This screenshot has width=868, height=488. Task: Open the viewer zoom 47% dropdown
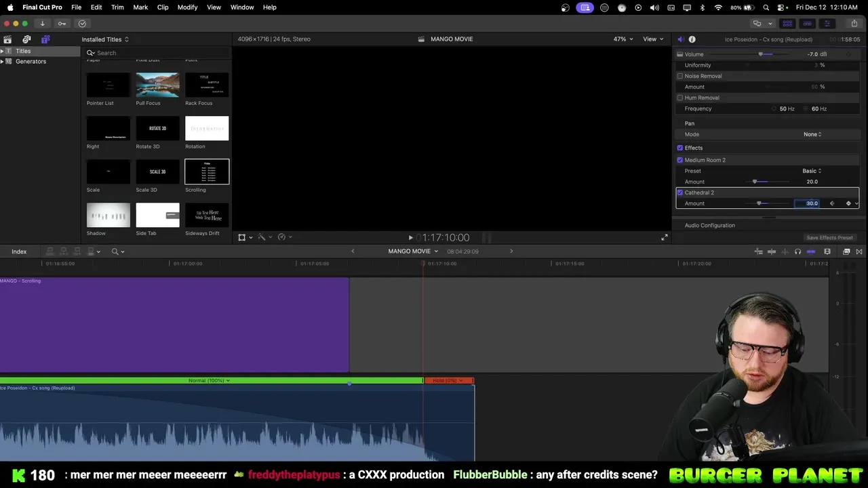(623, 39)
